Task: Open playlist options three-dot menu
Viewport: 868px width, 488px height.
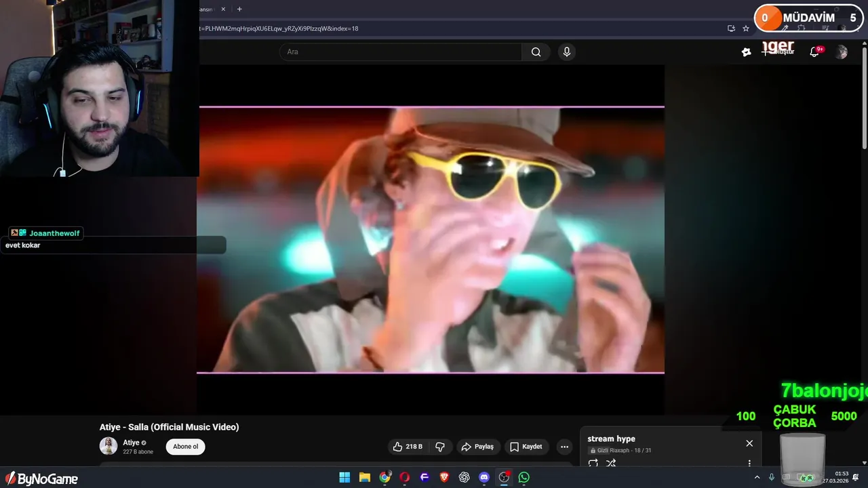Action: click(749, 463)
